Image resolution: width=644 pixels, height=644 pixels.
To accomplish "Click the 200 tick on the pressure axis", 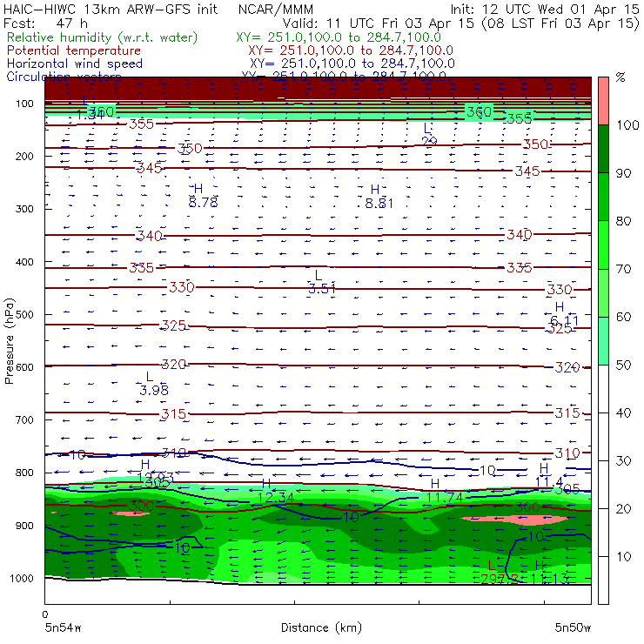I will (x=24, y=156).
